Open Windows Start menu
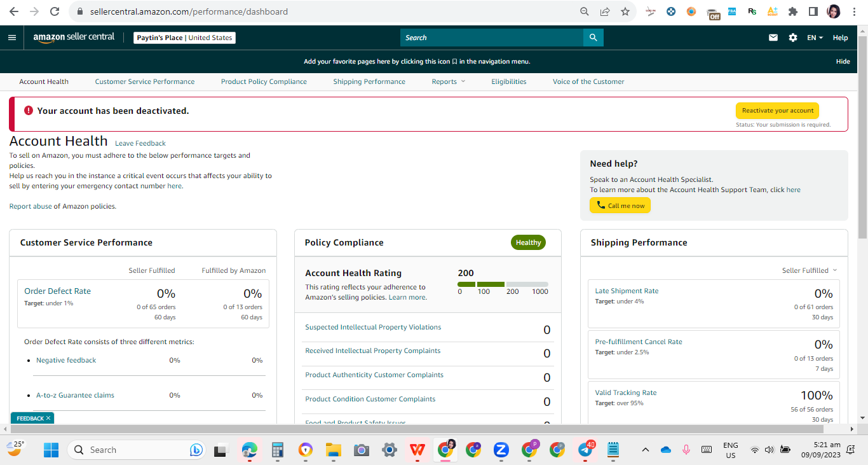 [x=51, y=450]
